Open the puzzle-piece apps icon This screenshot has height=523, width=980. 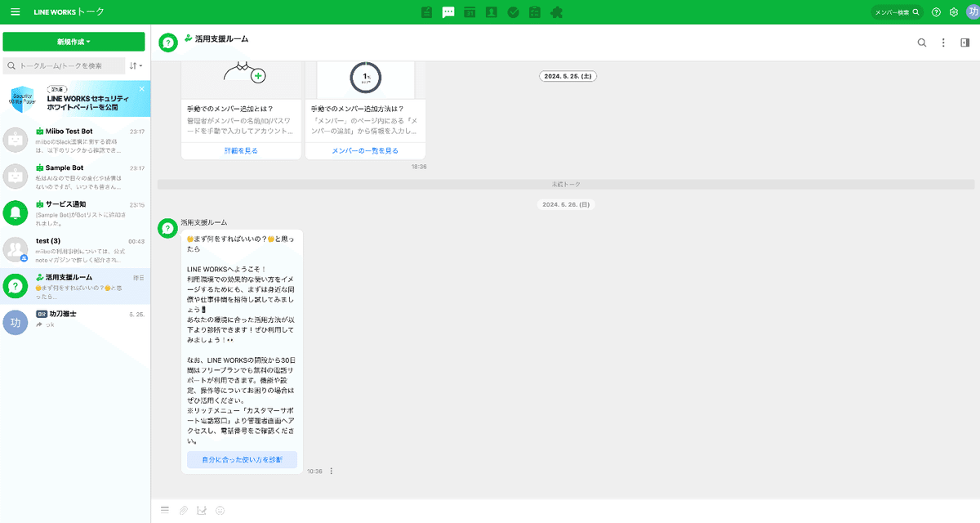556,12
